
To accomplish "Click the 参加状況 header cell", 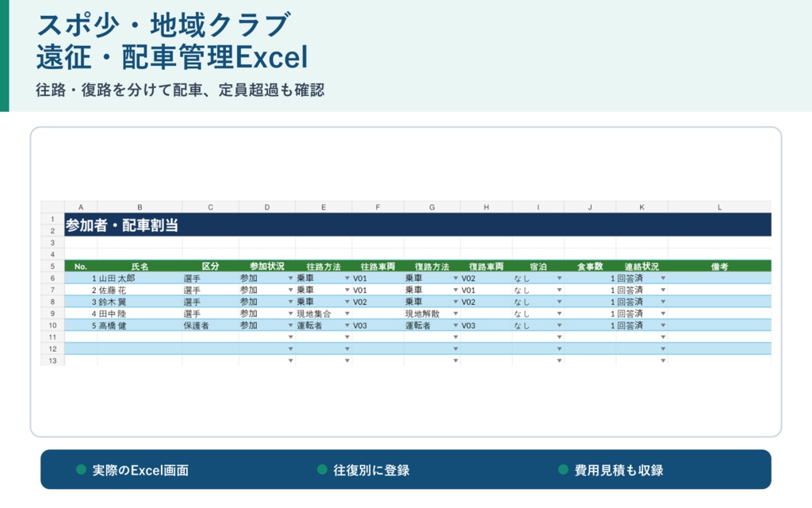I will point(266,267).
